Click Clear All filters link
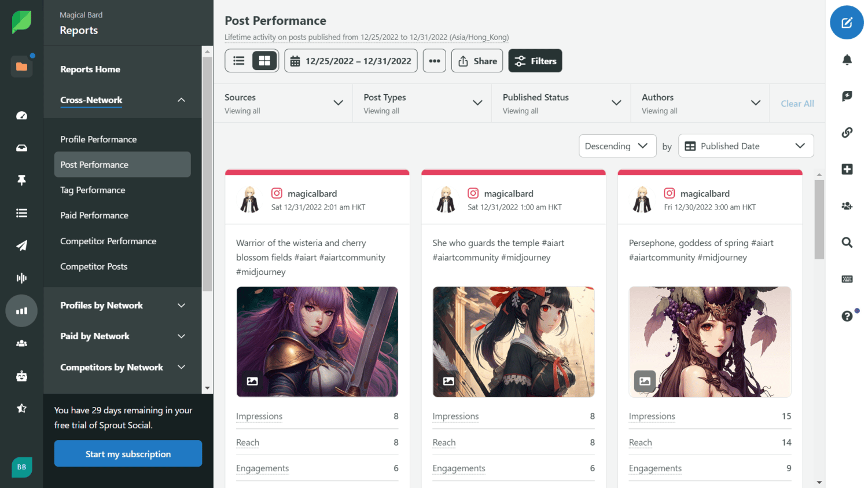 [797, 104]
